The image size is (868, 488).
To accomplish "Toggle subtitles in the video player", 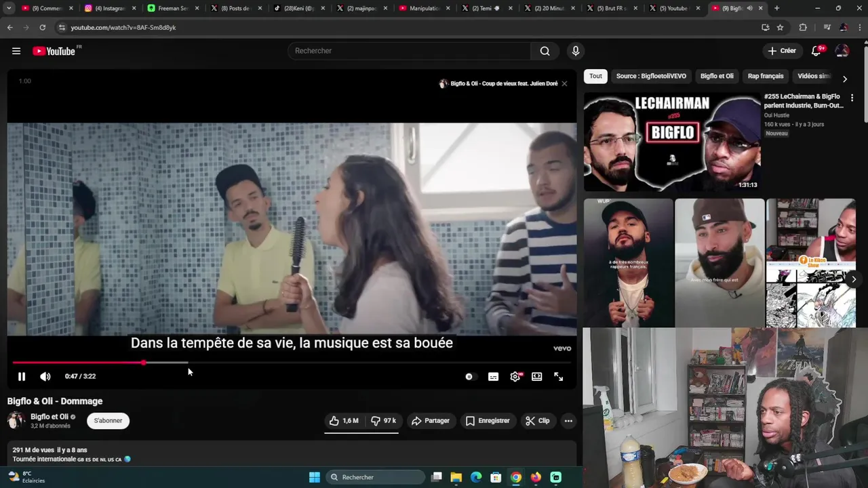I will 494,377.
